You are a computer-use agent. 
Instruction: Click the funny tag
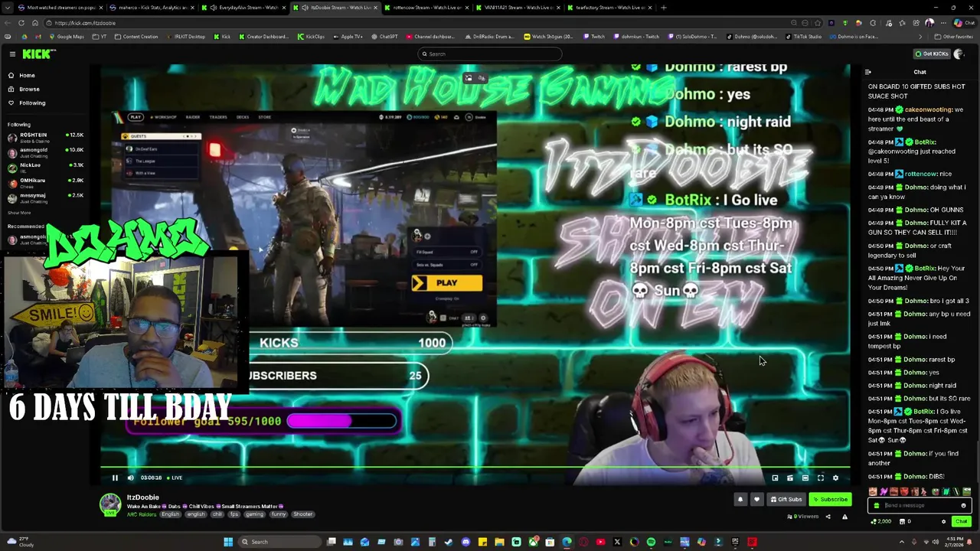[279, 514]
